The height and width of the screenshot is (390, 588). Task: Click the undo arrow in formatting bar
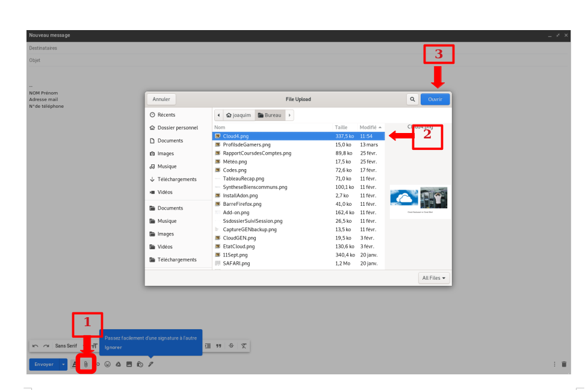[x=36, y=346]
